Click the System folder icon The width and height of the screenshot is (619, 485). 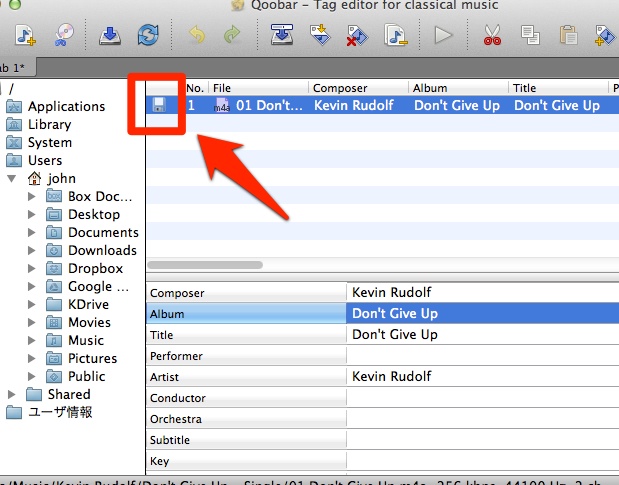pyautogui.click(x=14, y=142)
